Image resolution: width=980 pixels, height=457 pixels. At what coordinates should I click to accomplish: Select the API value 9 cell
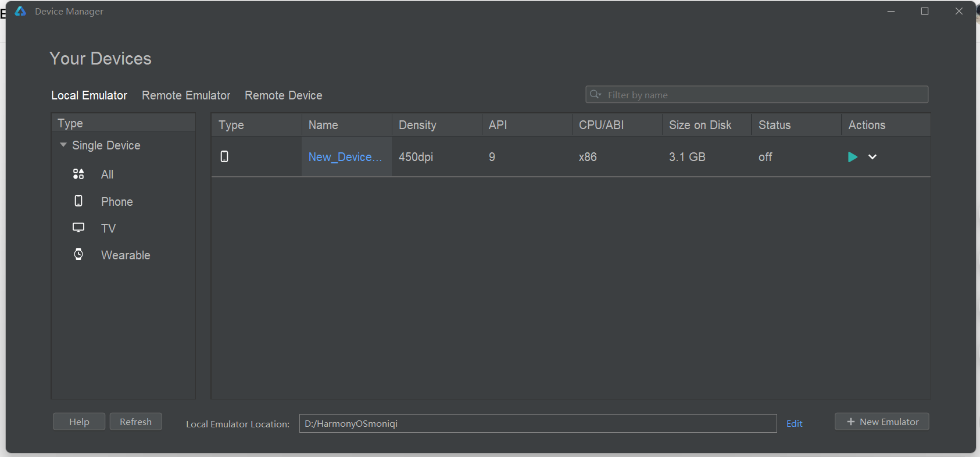[527, 157]
